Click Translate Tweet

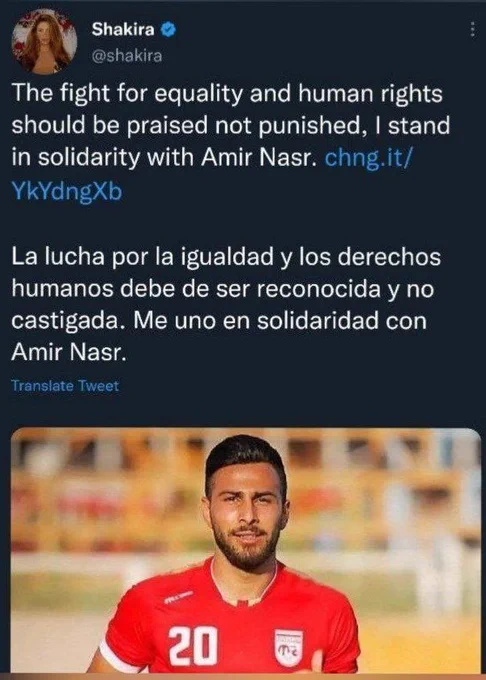65,386
